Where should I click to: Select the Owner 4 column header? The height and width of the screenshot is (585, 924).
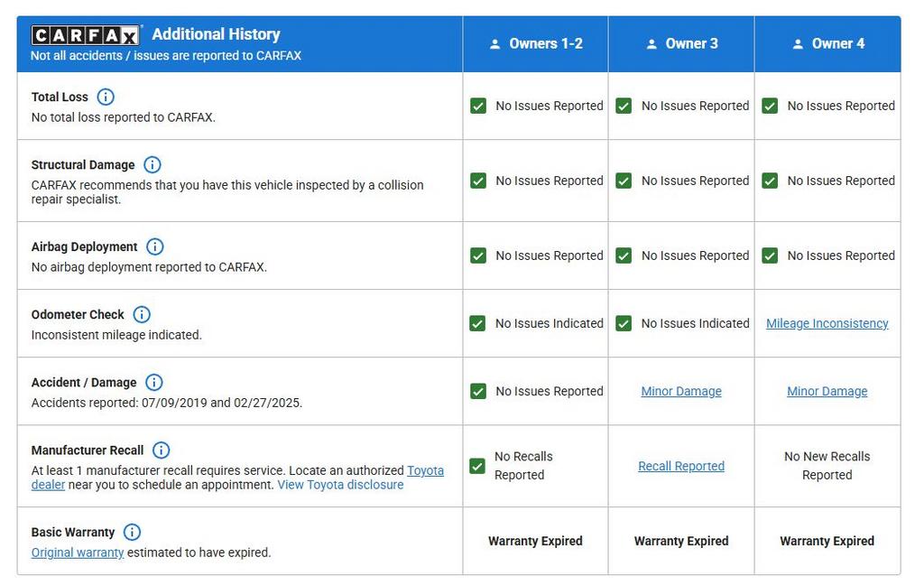[827, 43]
